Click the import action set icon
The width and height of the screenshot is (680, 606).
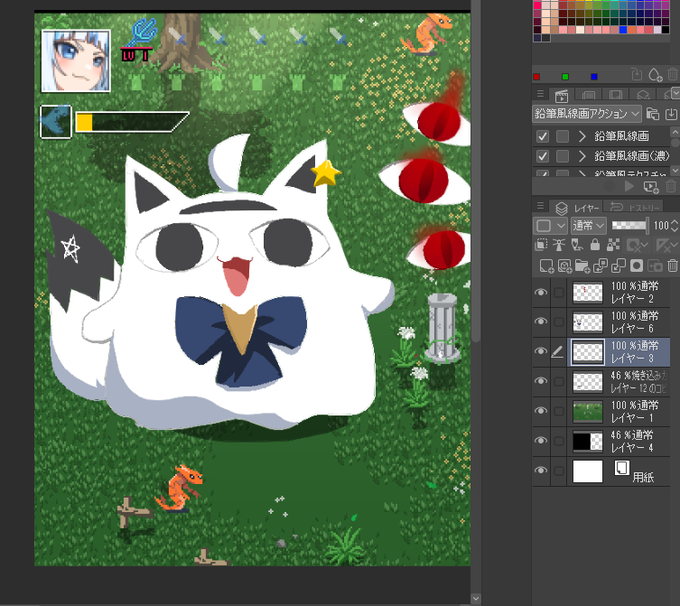click(x=671, y=114)
